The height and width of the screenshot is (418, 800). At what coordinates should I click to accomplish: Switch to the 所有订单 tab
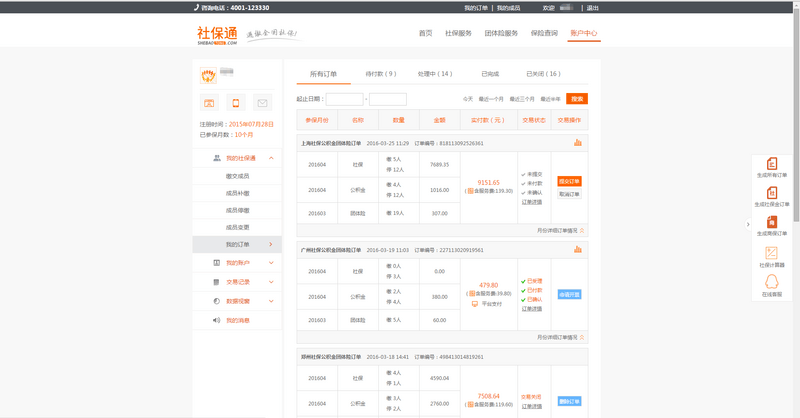[323, 74]
